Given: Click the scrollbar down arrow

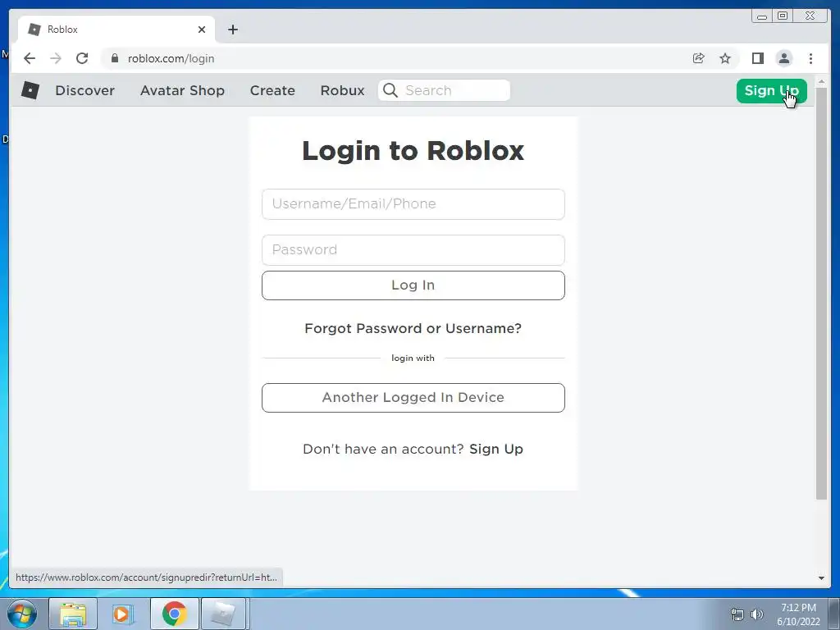Looking at the screenshot, I should pyautogui.click(x=821, y=577).
